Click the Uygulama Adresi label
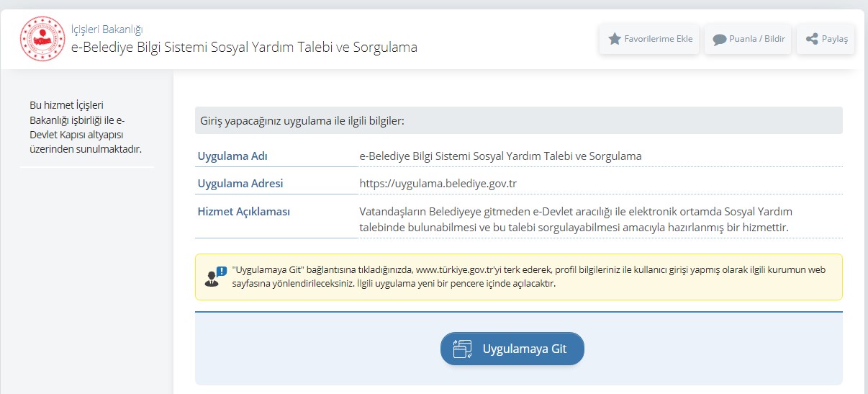This screenshot has height=394, width=868. [240, 183]
